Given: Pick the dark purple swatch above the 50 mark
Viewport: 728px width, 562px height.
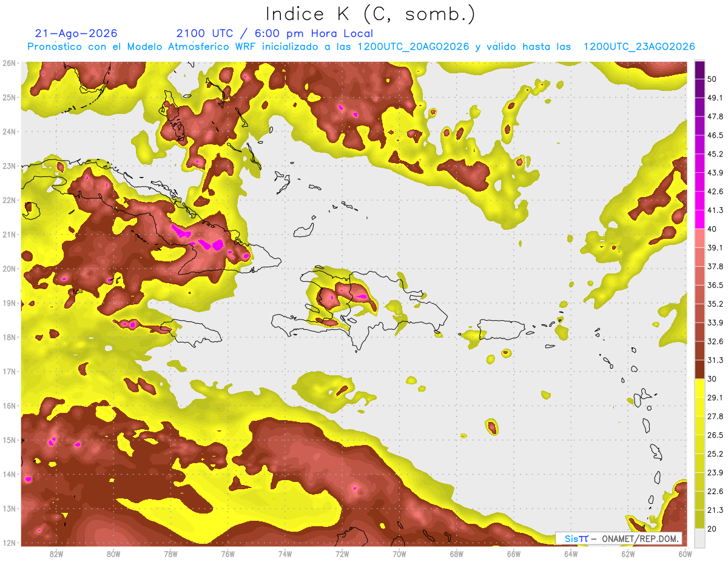Looking at the screenshot, I should [x=699, y=70].
